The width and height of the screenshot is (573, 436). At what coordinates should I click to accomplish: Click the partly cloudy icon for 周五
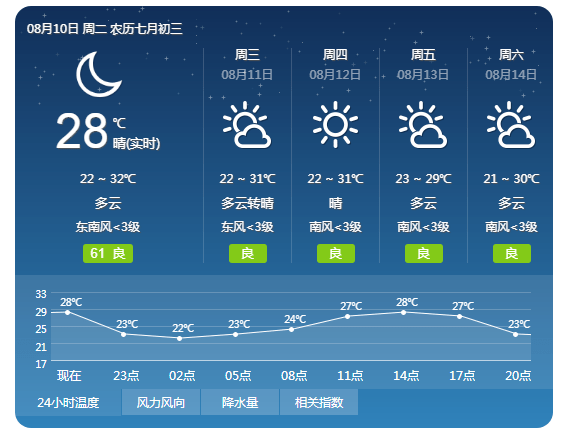pos(423,125)
